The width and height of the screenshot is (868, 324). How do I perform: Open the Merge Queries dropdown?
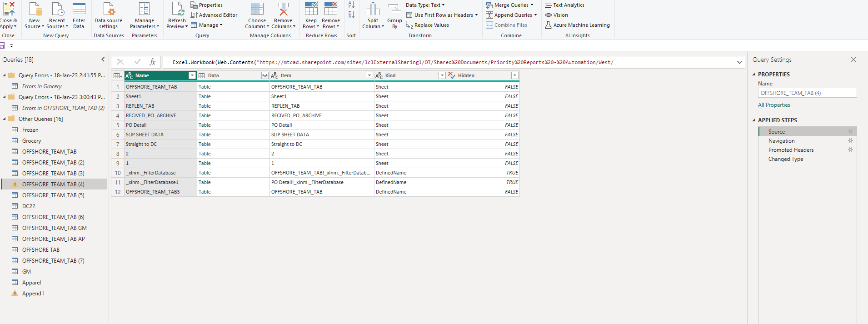(x=509, y=5)
